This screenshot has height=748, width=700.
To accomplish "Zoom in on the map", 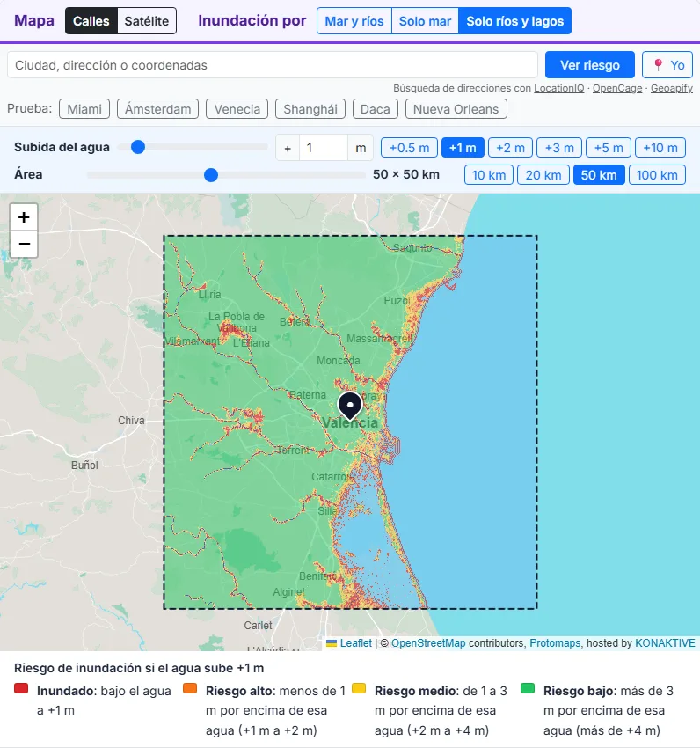I will click(x=24, y=217).
